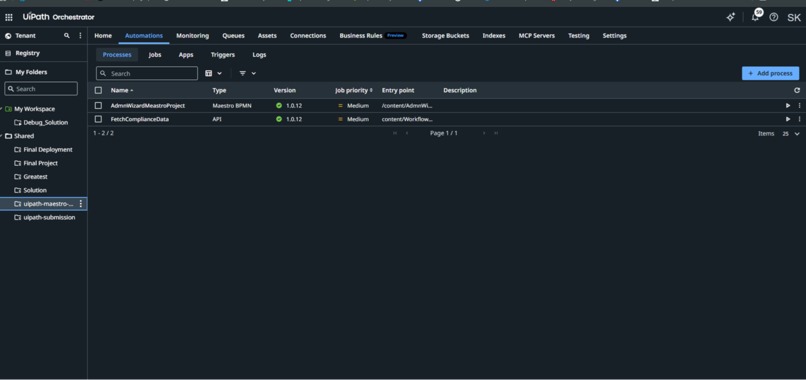Open the filter dropdown
The image size is (806, 380).
[248, 74]
